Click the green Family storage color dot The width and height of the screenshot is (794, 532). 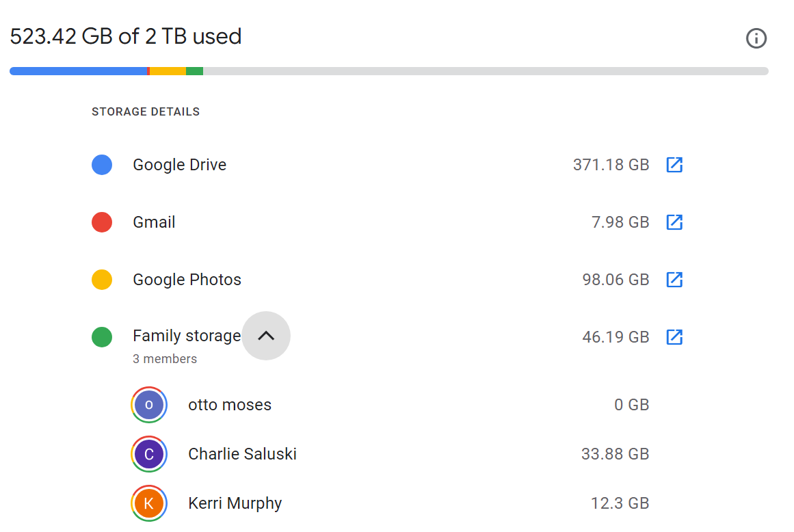click(102, 337)
